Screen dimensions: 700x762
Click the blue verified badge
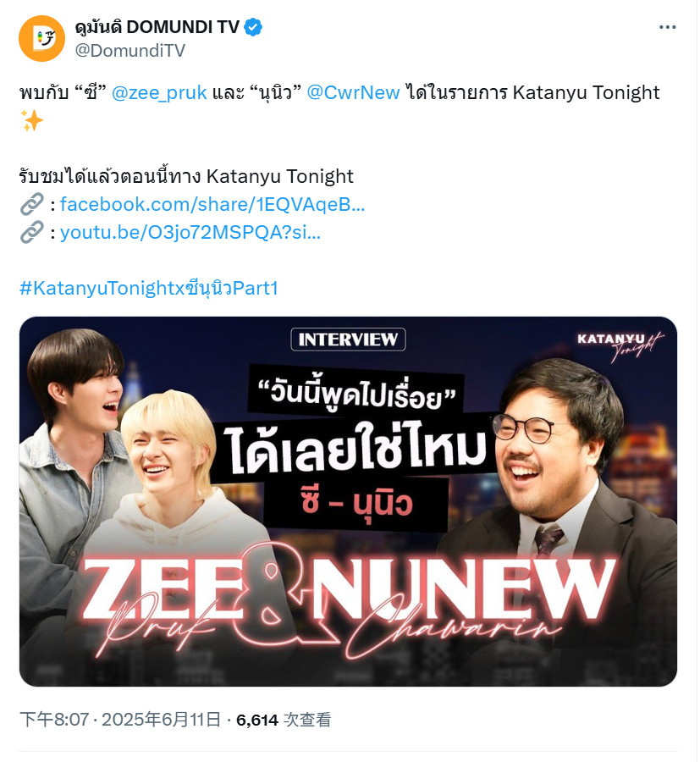coord(252,27)
